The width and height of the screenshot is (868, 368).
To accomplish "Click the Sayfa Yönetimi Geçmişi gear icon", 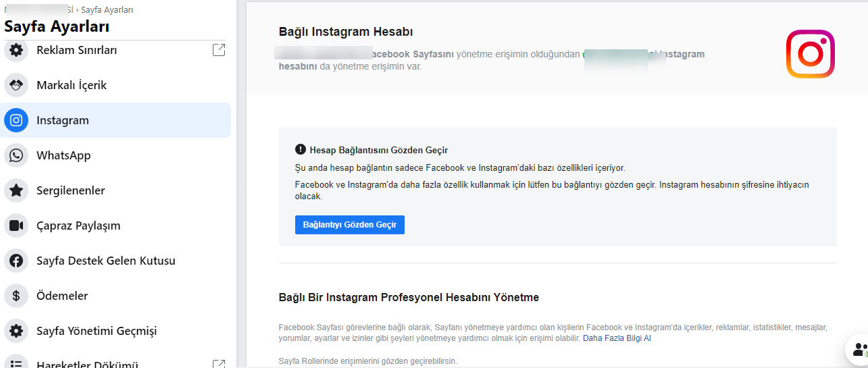I will coord(16,331).
